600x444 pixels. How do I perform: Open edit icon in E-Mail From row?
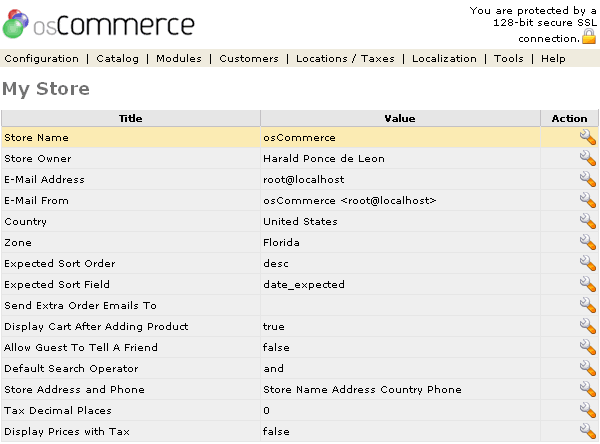(588, 201)
